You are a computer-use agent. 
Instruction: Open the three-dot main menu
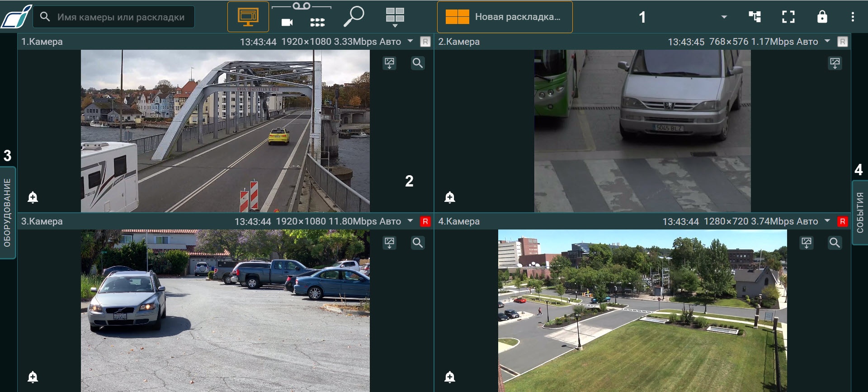(x=853, y=17)
